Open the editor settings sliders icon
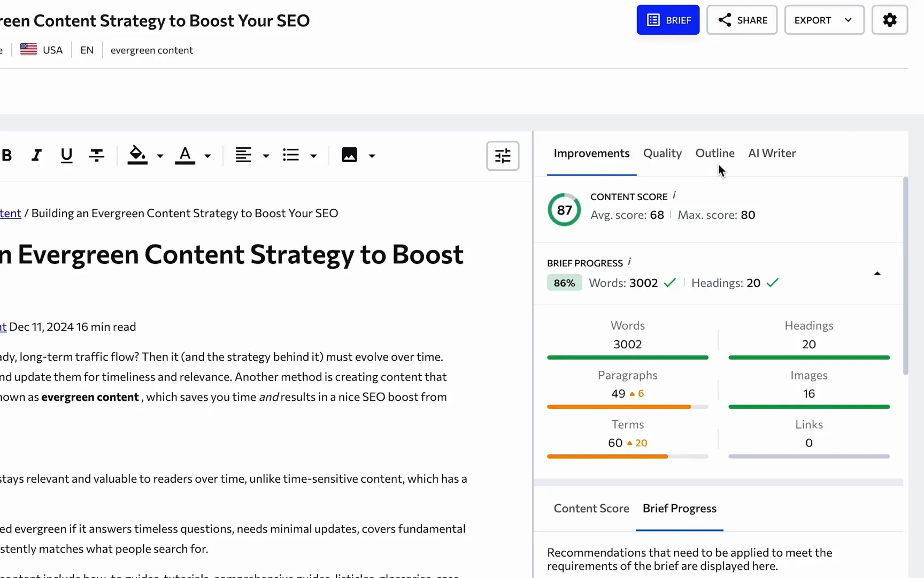Image resolution: width=924 pixels, height=578 pixels. point(502,156)
